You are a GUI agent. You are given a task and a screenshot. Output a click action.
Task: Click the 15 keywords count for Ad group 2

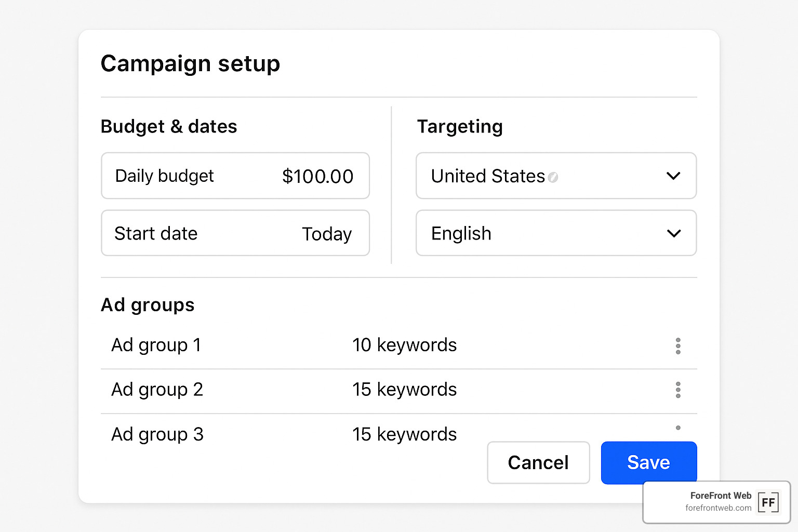click(x=404, y=390)
